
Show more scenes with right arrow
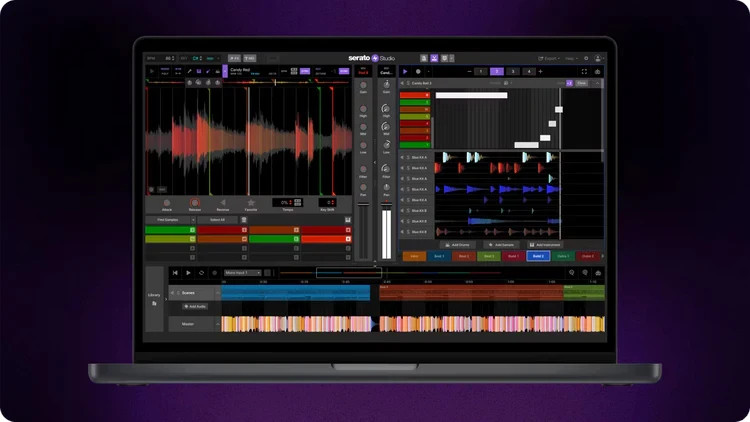tap(603, 256)
